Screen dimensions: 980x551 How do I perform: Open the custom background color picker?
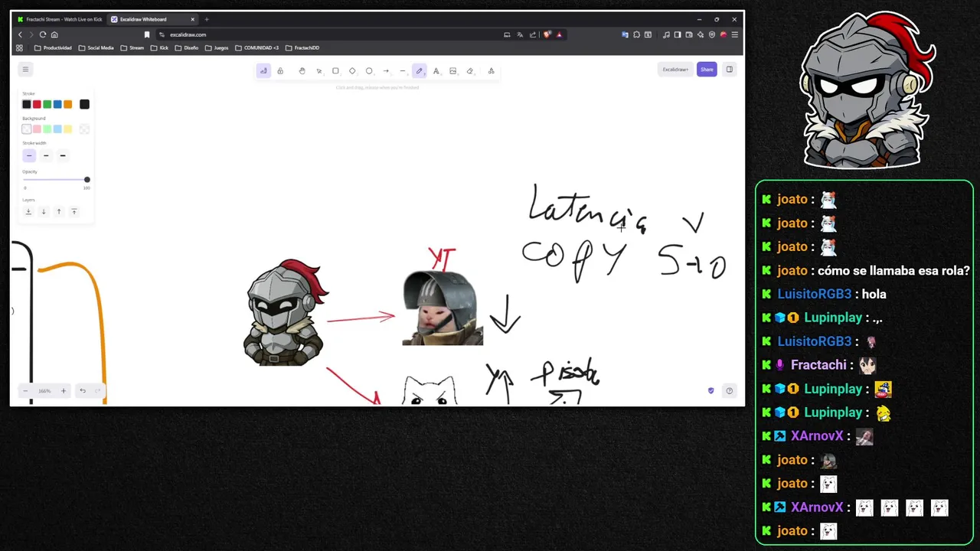point(84,129)
